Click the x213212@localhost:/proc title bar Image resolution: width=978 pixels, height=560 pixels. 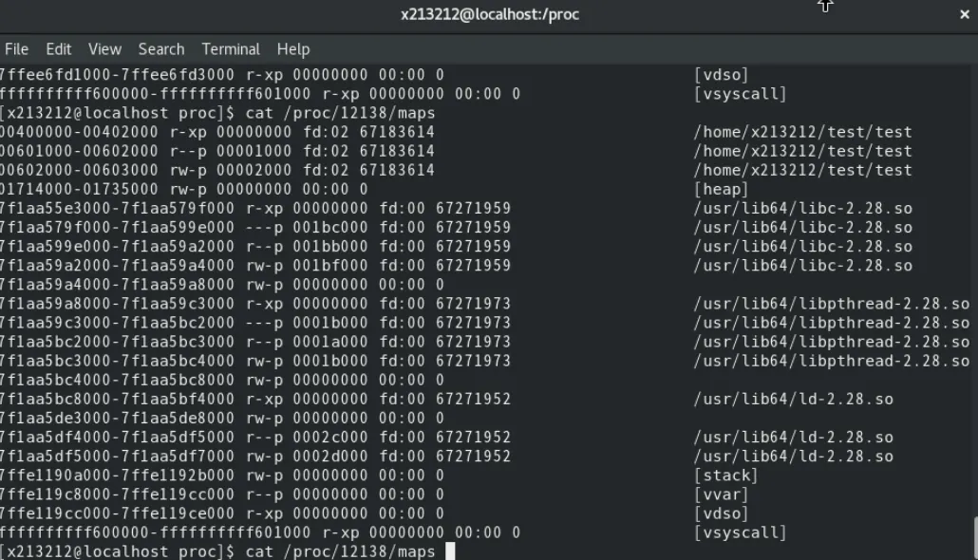[490, 14]
